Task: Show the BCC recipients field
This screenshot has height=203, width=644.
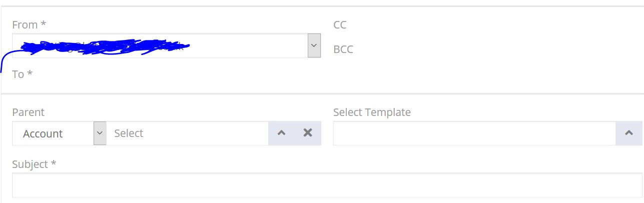Action: click(x=343, y=49)
